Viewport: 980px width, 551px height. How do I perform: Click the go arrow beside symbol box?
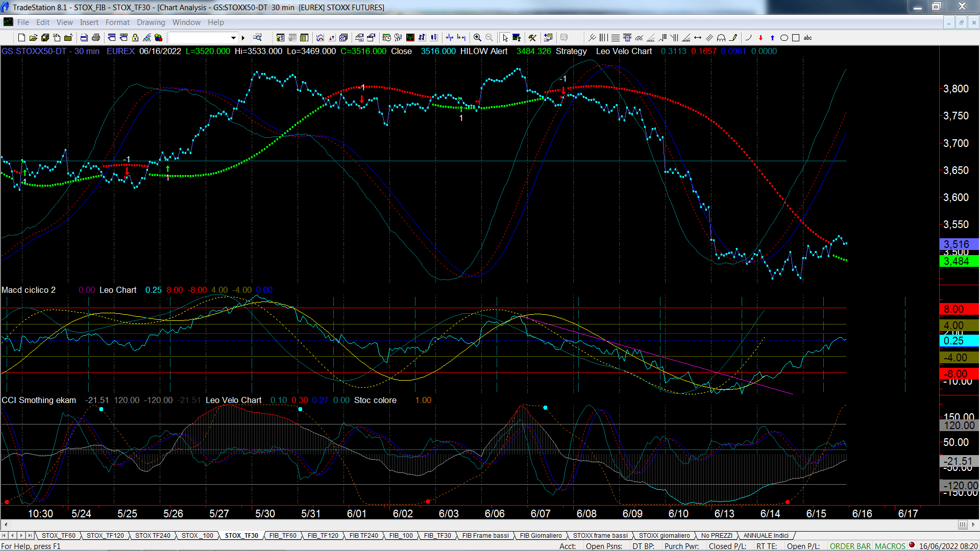(x=243, y=38)
